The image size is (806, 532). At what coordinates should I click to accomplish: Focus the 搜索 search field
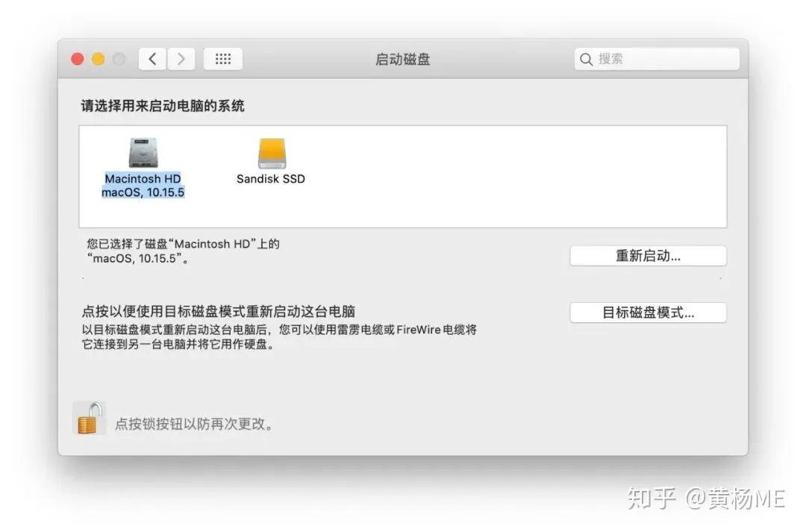(x=657, y=59)
